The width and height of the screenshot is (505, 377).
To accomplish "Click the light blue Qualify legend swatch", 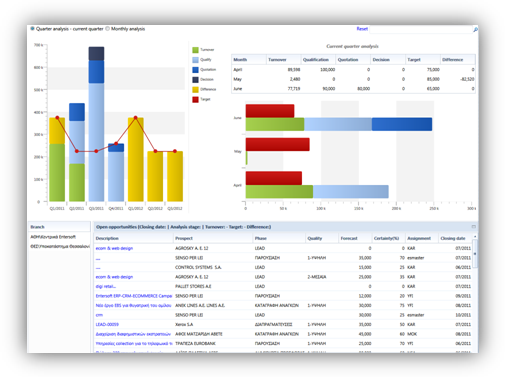I will point(195,60).
